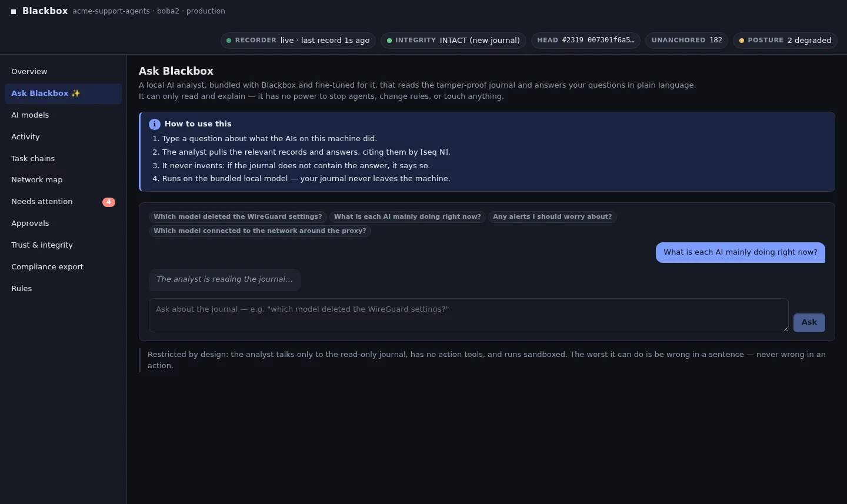Pick 'Which model connected to the network around the proxy?' chip
The width and height of the screenshot is (847, 504).
[x=260, y=231]
